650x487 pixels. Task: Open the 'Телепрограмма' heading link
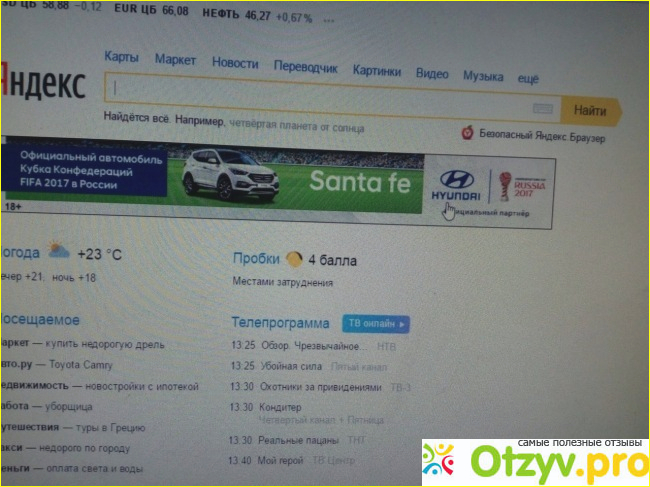point(280,323)
